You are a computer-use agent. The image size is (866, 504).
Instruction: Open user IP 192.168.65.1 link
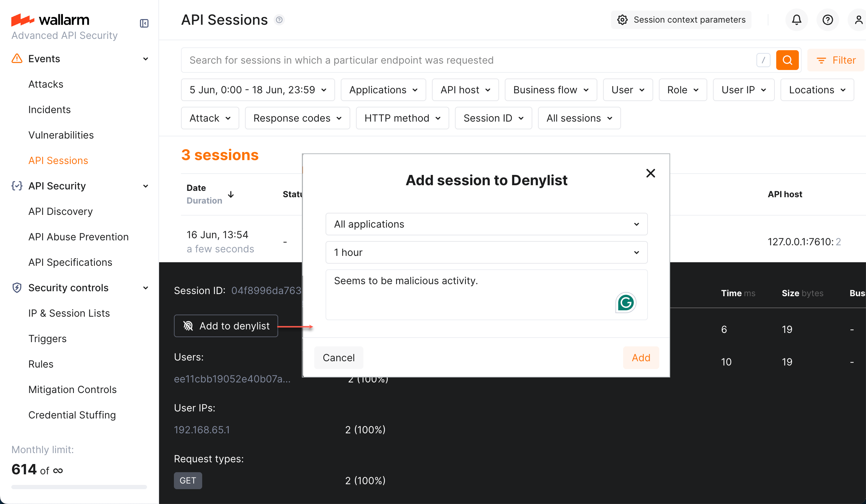[201, 429]
